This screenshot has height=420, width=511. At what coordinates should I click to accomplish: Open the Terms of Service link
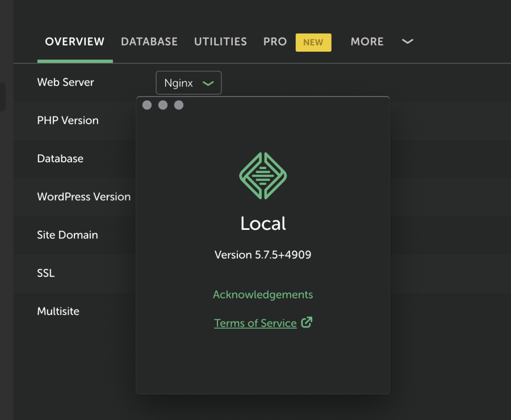tap(256, 323)
